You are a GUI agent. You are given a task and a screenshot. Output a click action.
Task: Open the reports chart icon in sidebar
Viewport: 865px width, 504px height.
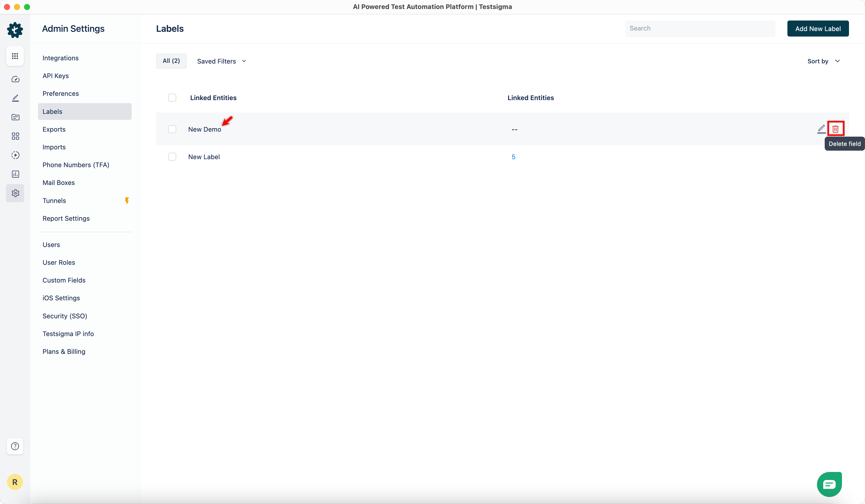[x=15, y=174]
